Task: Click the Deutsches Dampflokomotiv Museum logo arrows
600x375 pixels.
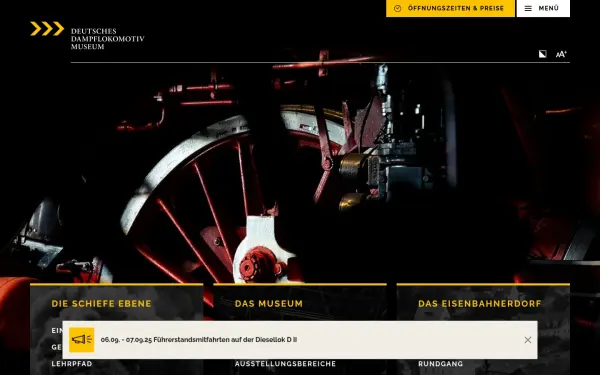Action: (47, 29)
